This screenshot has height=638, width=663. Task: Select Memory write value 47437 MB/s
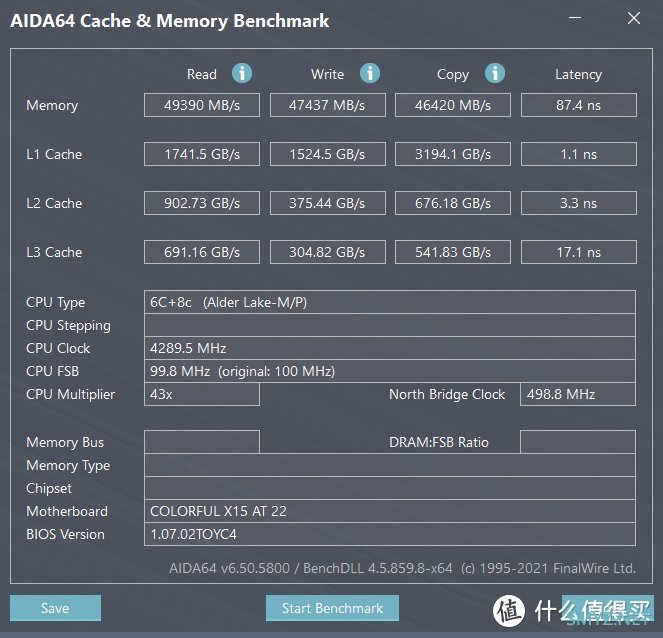pos(328,105)
